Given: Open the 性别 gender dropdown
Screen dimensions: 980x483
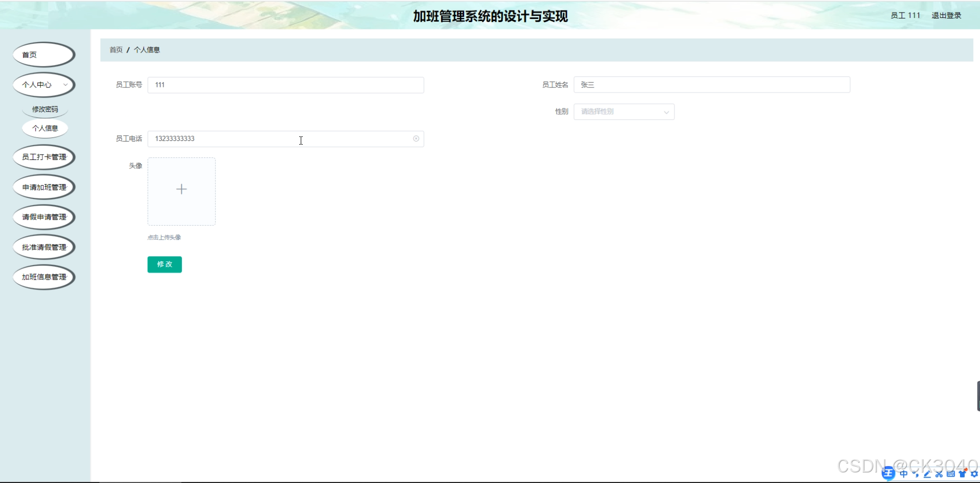Looking at the screenshot, I should click(x=624, y=112).
